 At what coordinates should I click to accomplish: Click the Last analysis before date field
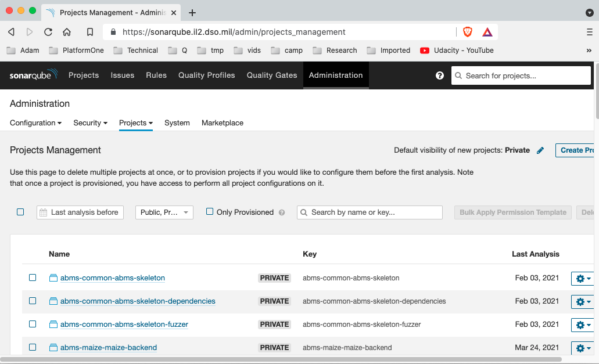pos(80,212)
